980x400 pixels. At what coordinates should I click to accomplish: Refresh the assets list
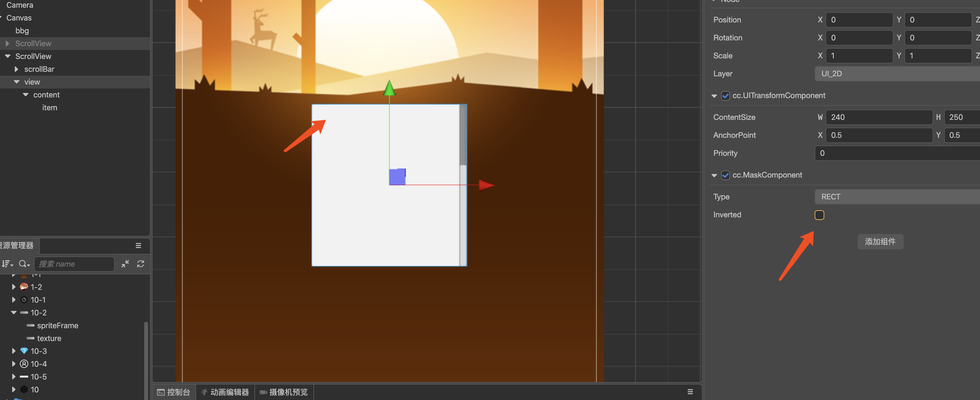[140, 264]
